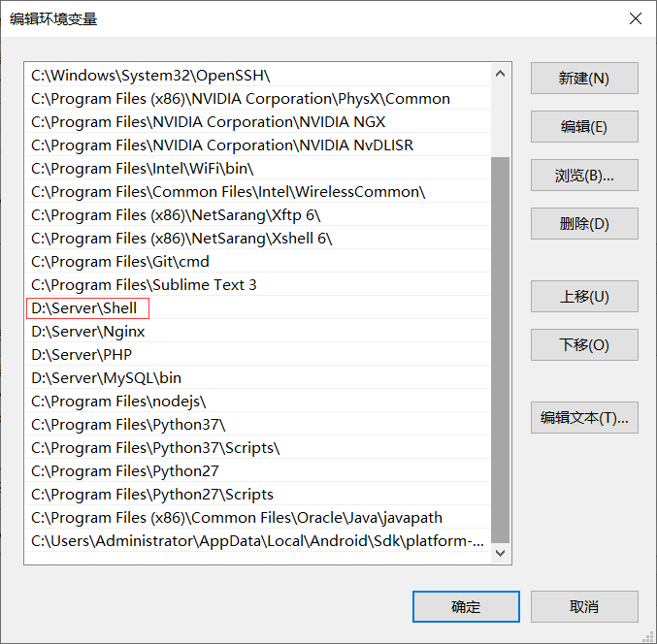
Task: Open the 浏览(B)... folder browser
Action: pyautogui.click(x=584, y=175)
